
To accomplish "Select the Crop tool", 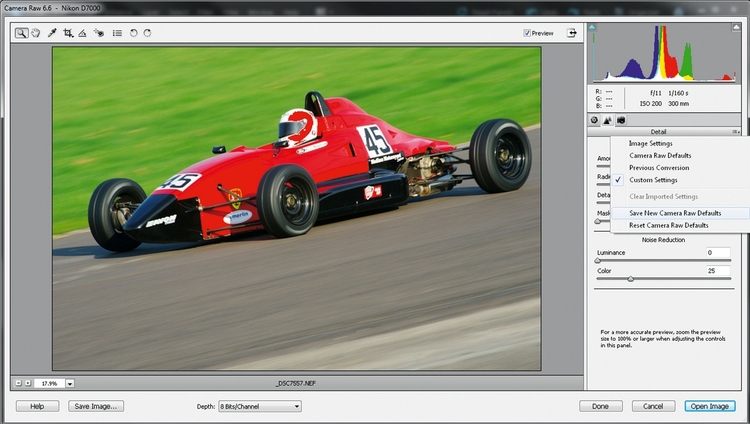I will (x=68, y=33).
